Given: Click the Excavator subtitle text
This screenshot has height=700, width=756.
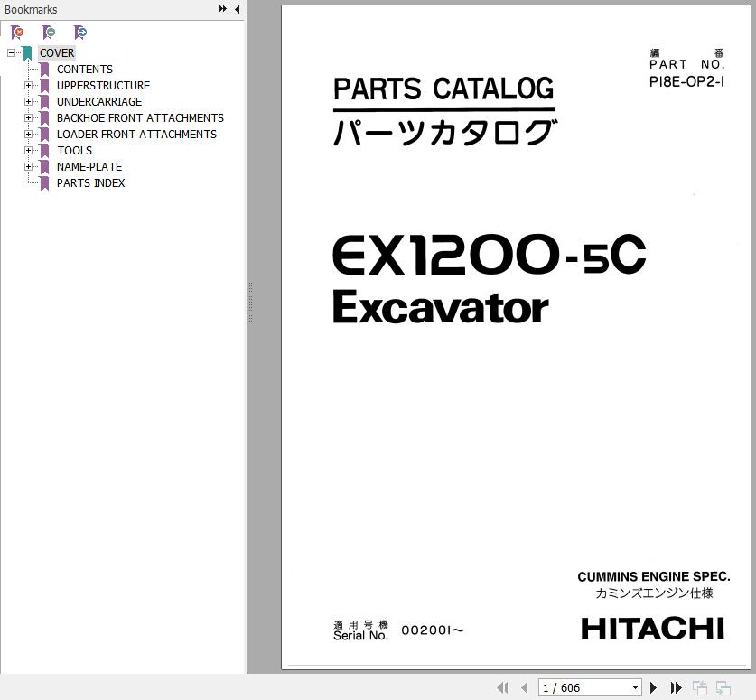Looking at the screenshot, I should pos(441,307).
